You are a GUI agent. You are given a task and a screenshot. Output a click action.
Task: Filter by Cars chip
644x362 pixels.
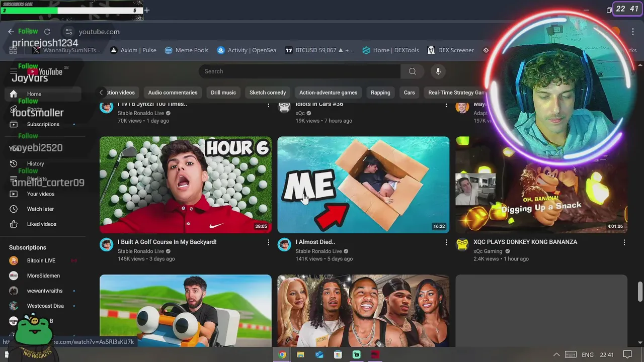409,93
